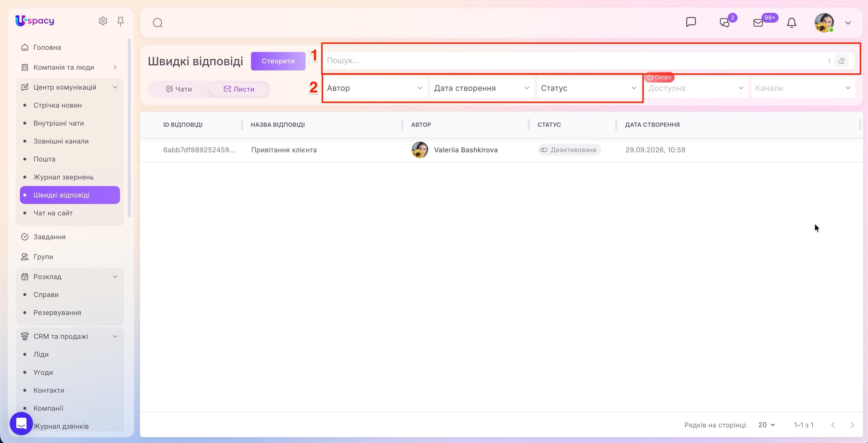The height and width of the screenshot is (443, 868).
Task: Open sidebar settings gear icon
Action: coord(103,21)
